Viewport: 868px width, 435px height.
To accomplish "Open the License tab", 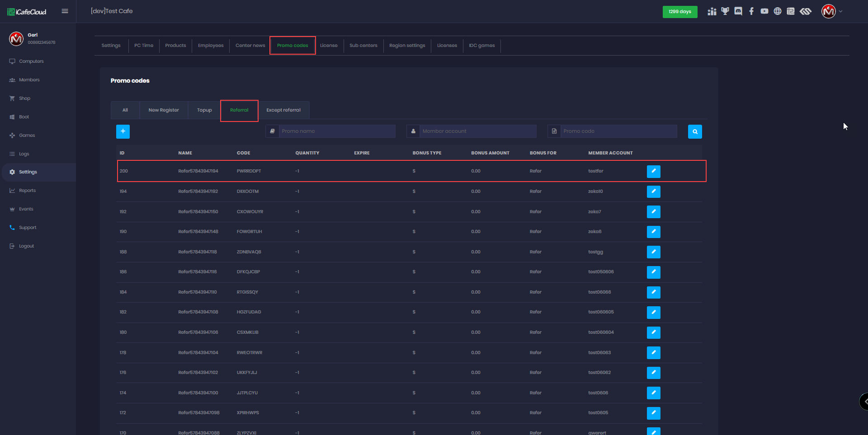I will [329, 45].
